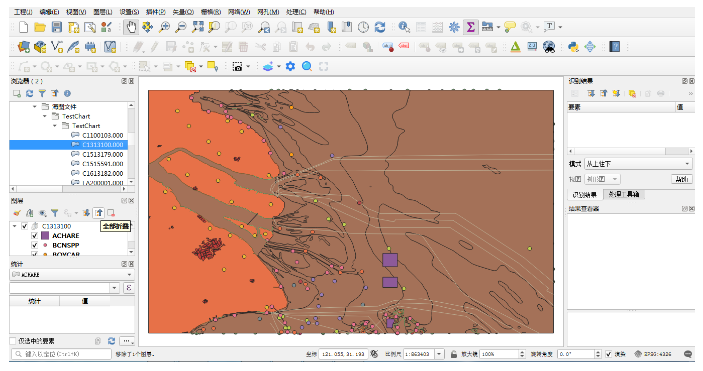Click the EPSG:4326 CRS button in status bar

pyautogui.click(x=653, y=354)
